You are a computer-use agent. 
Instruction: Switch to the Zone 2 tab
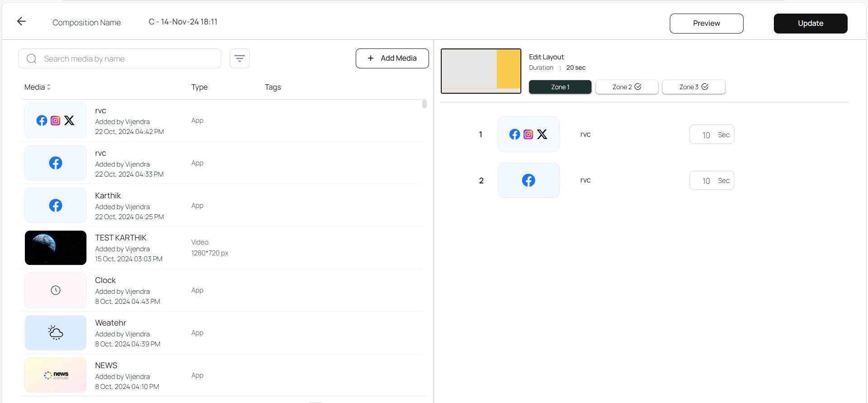point(626,87)
